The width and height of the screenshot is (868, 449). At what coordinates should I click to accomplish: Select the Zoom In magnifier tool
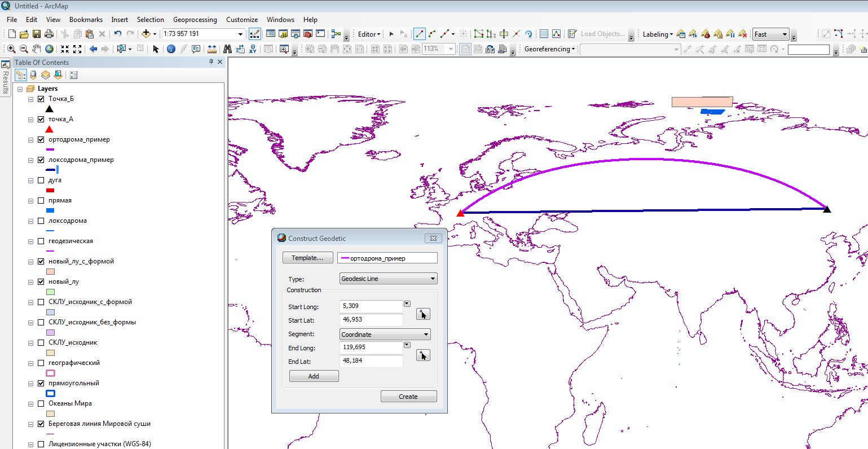point(11,49)
